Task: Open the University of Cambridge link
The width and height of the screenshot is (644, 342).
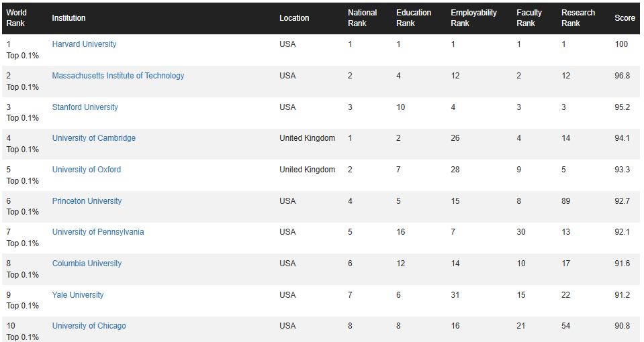Action: tap(93, 138)
